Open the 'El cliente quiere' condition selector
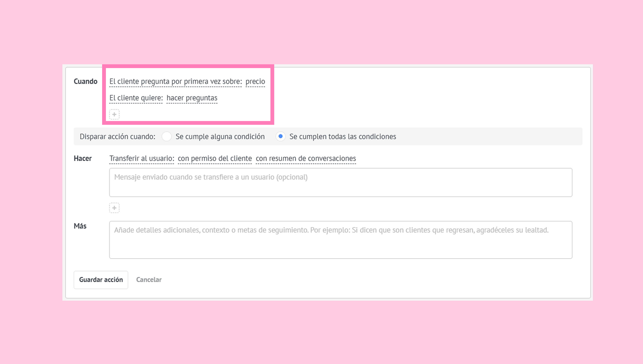Image resolution: width=643 pixels, height=364 pixels. click(x=136, y=98)
